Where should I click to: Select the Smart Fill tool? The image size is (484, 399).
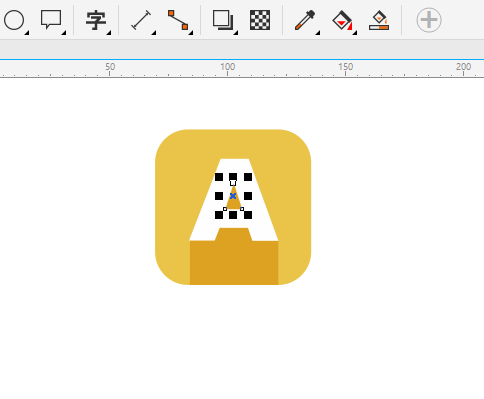[x=379, y=20]
